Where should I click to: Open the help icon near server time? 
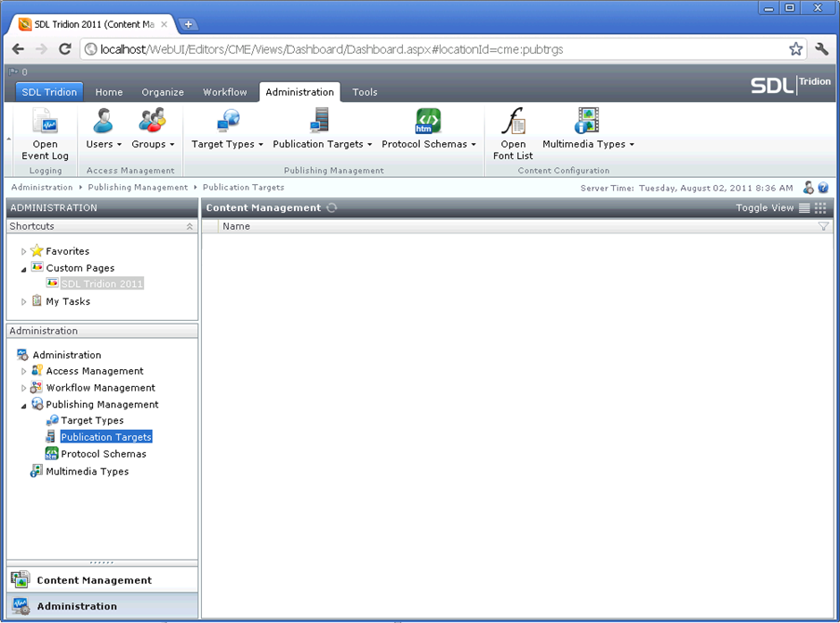[x=823, y=188]
